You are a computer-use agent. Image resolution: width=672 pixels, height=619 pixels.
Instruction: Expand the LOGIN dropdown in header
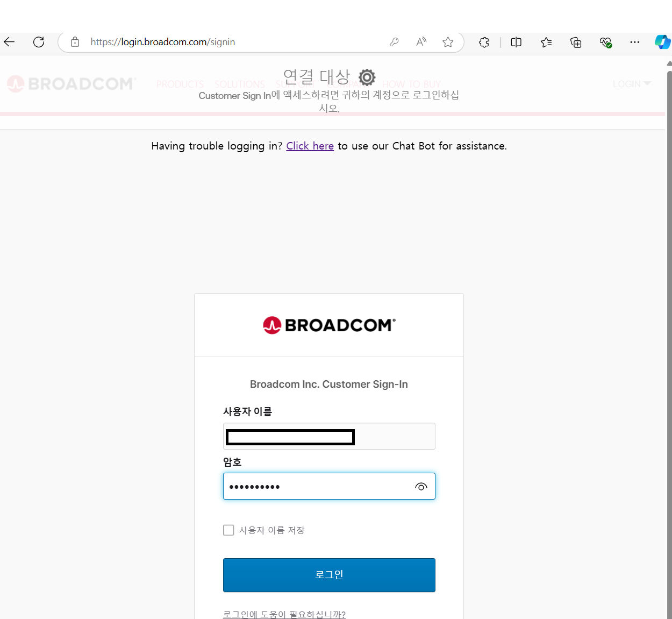(632, 84)
